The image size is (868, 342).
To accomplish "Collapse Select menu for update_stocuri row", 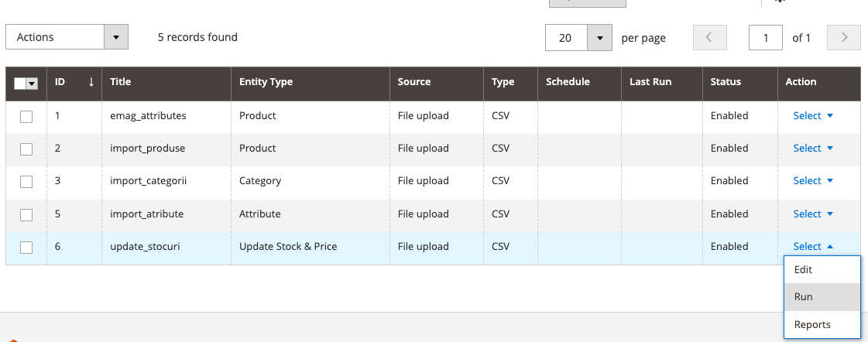I will pos(813,247).
